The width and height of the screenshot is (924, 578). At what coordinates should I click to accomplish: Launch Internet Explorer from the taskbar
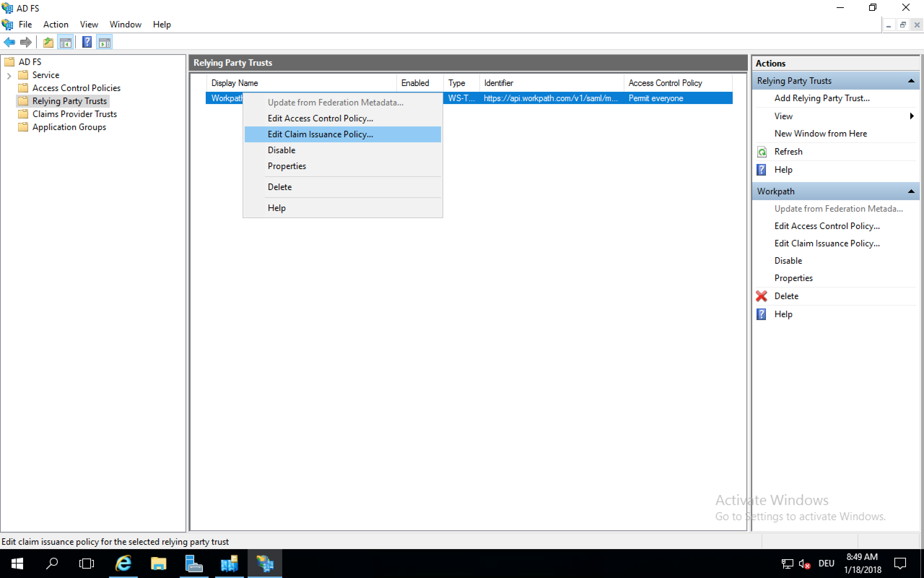point(123,564)
